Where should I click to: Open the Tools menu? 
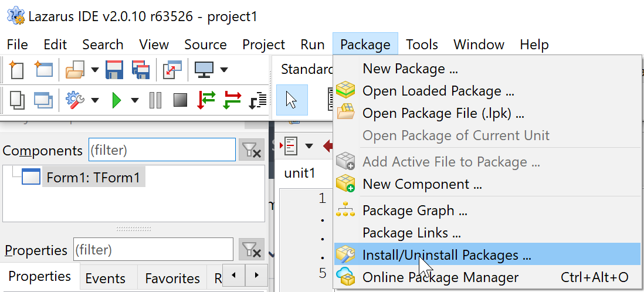click(x=422, y=45)
